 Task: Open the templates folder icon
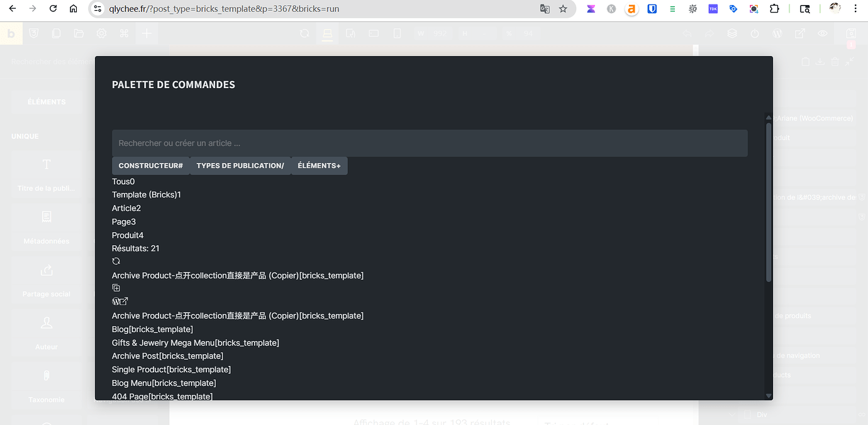pyautogui.click(x=79, y=33)
